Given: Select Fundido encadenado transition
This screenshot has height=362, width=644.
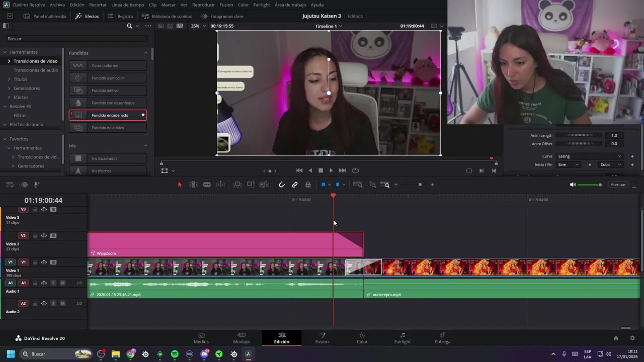Looking at the screenshot, I should 108,115.
